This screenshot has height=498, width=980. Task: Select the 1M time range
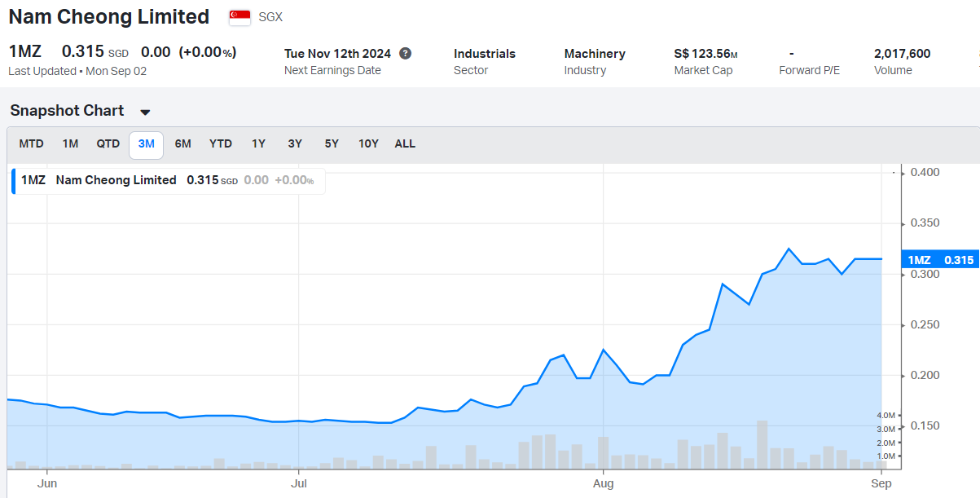click(71, 144)
